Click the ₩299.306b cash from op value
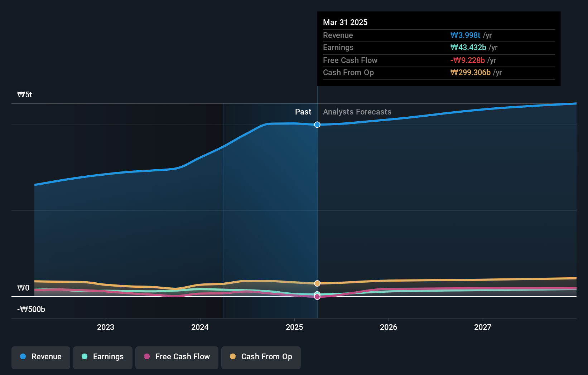588x375 pixels. pyautogui.click(x=470, y=73)
